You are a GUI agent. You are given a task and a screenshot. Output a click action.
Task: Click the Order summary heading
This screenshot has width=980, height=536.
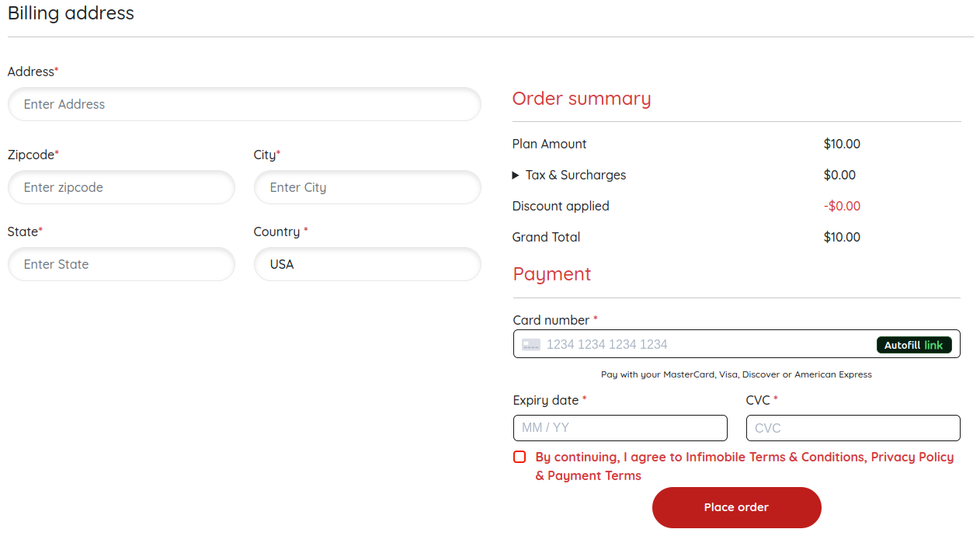click(x=582, y=99)
